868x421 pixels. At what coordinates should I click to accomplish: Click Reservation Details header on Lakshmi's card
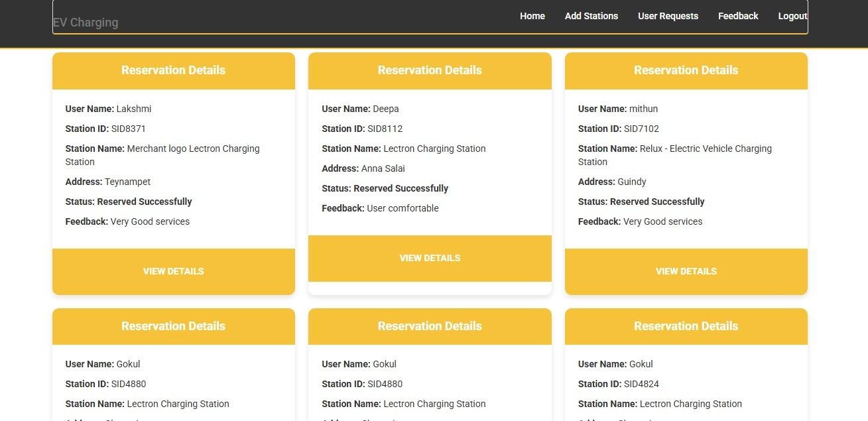173,70
